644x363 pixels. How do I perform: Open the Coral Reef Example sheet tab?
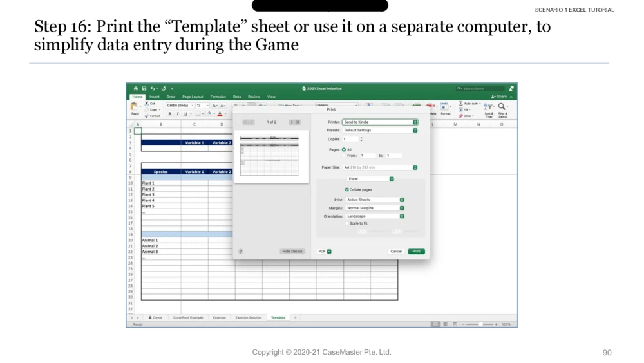[188, 317]
